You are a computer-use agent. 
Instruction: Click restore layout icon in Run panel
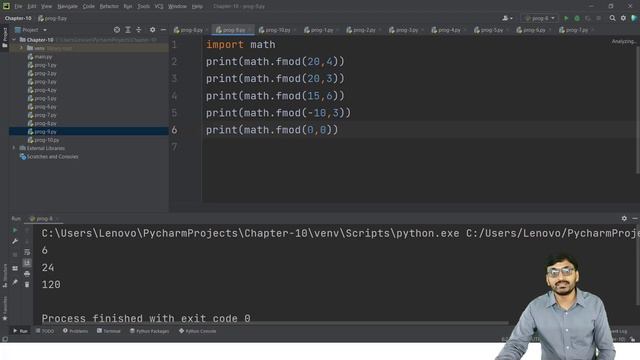[x=15, y=268]
